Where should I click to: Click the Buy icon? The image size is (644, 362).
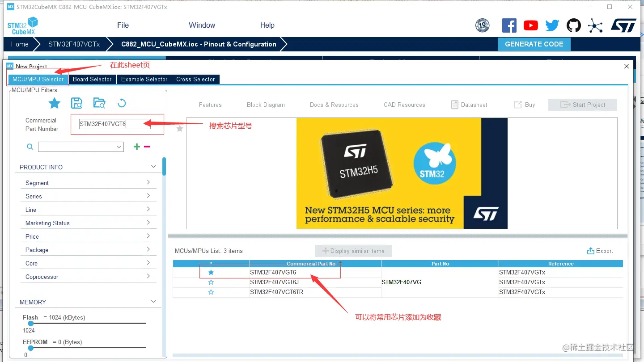point(518,105)
